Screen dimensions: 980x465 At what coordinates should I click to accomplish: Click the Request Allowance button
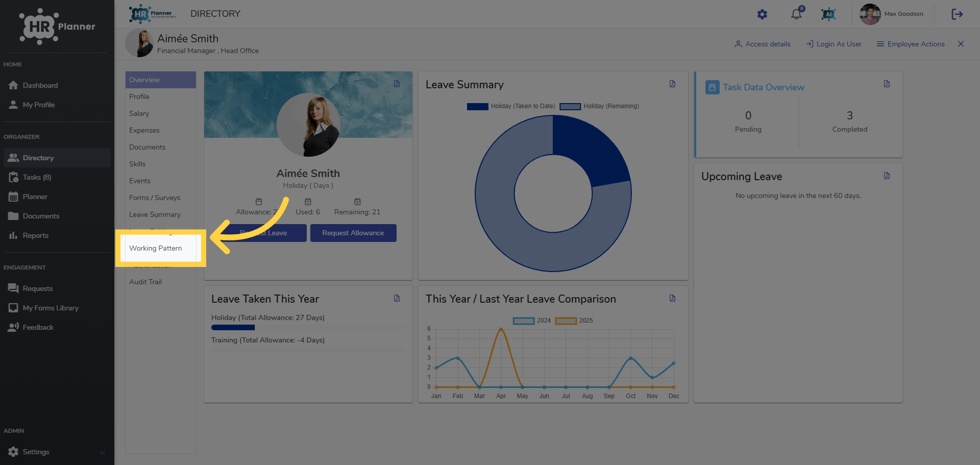pos(353,233)
